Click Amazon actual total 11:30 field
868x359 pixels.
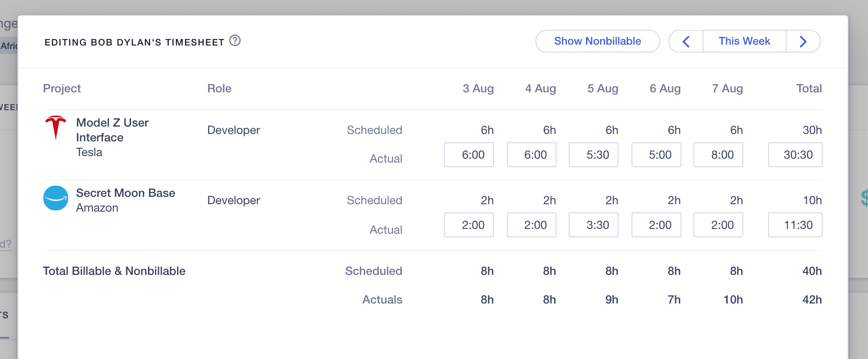[x=795, y=225]
